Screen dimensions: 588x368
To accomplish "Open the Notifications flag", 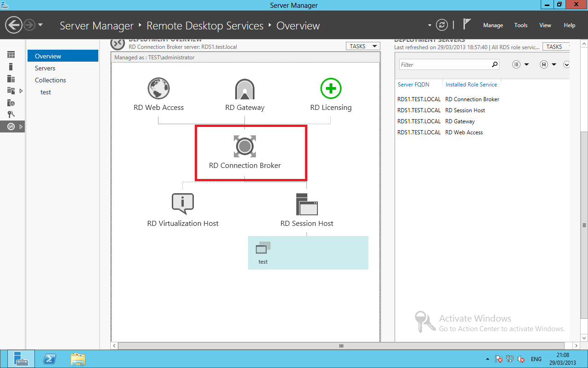I will tap(467, 24).
